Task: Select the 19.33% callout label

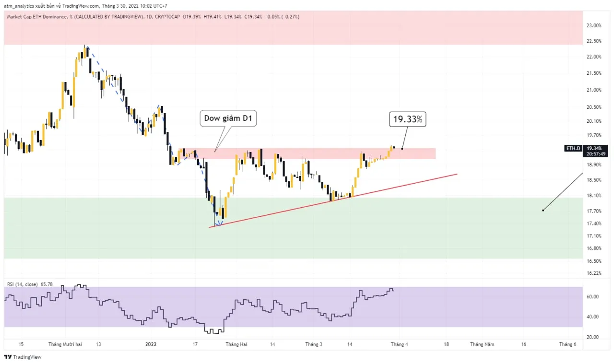Action: [408, 119]
